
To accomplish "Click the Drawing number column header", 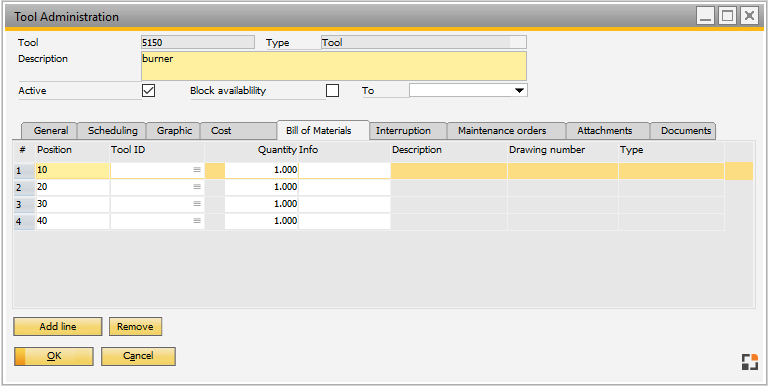I will click(x=563, y=150).
